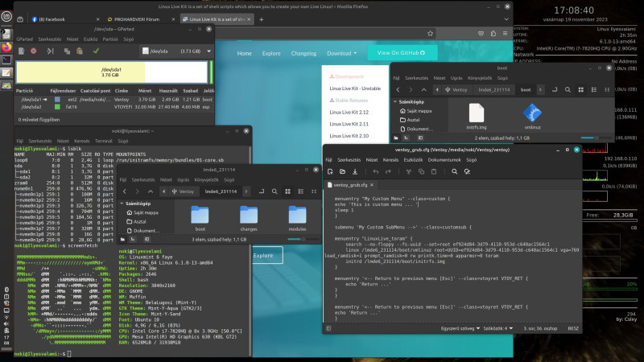Image resolution: width=644 pixels, height=362 pixels.
Task: Click the Open file icon in text editor
Action: click(x=343, y=171)
